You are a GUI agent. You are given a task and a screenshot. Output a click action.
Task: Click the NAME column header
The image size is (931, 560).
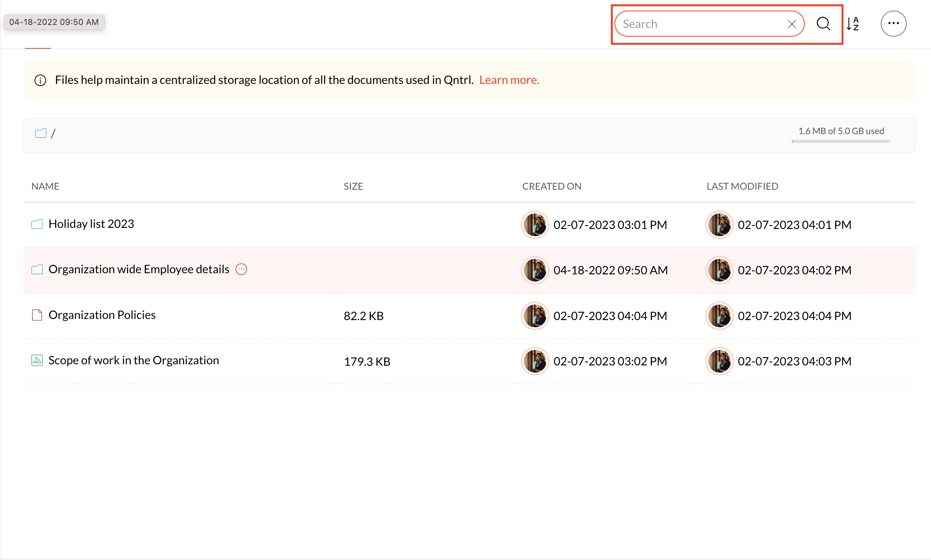45,186
